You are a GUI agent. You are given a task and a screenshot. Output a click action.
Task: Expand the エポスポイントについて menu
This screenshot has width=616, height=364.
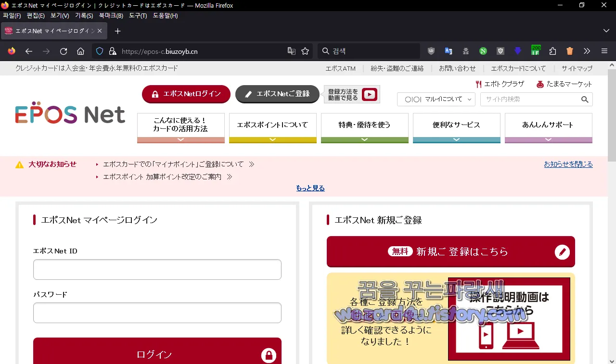click(273, 128)
